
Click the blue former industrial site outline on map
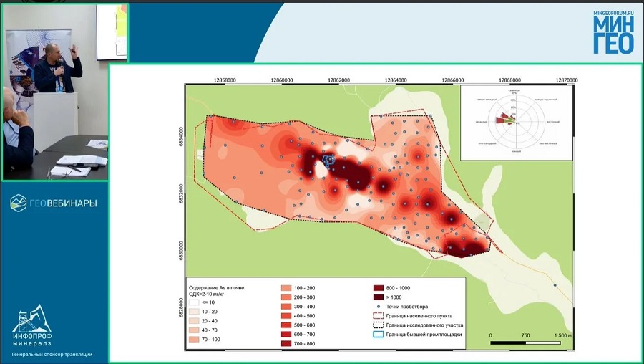point(328,161)
